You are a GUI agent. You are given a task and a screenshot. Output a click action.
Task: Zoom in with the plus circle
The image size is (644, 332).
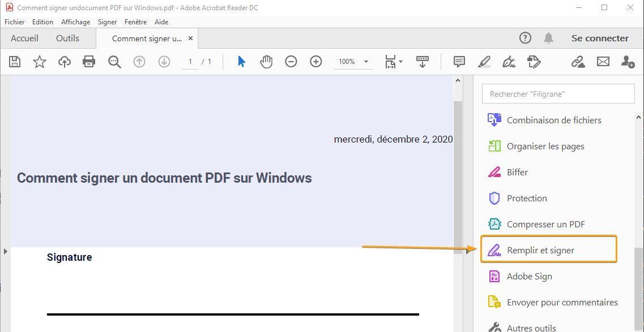pyautogui.click(x=315, y=62)
